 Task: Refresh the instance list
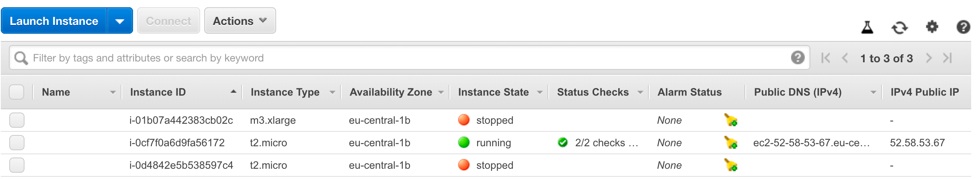[x=900, y=27]
